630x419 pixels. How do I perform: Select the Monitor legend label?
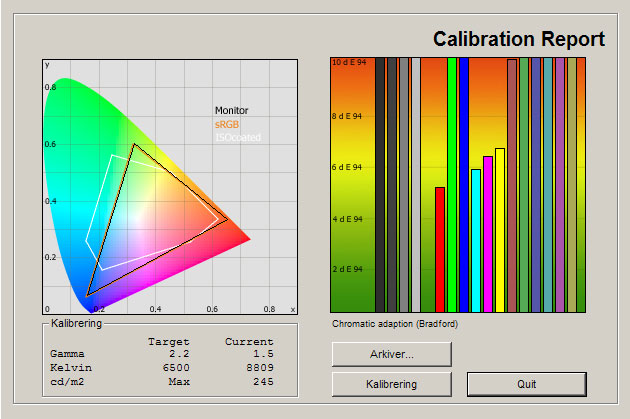231,111
